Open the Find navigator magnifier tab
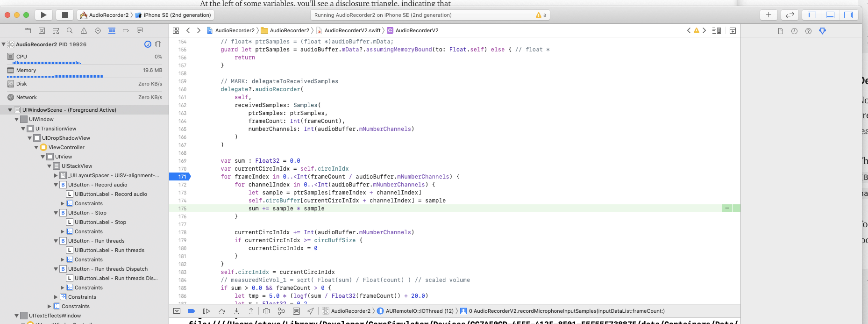Viewport: 868px width, 324px height. point(70,30)
